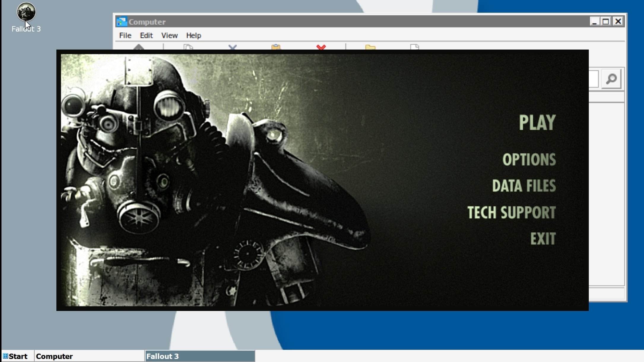Open OPTIONS in the Fallout launcher
This screenshot has height=362, width=644.
[529, 160]
